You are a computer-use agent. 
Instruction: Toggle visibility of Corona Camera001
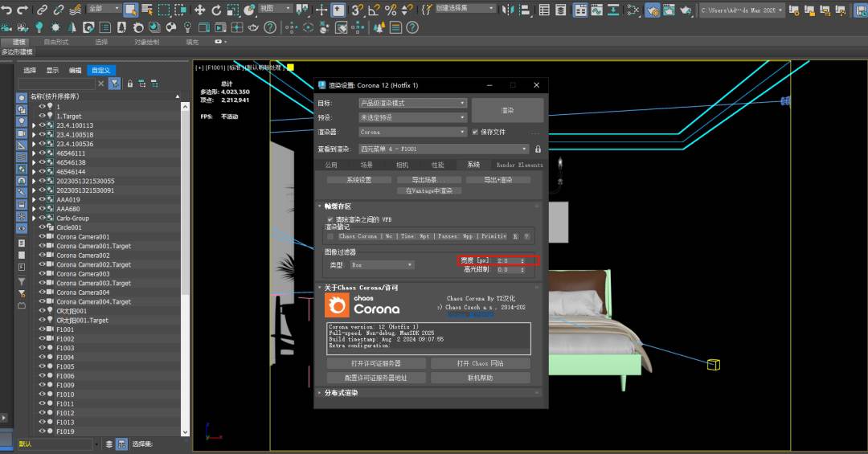(42, 236)
